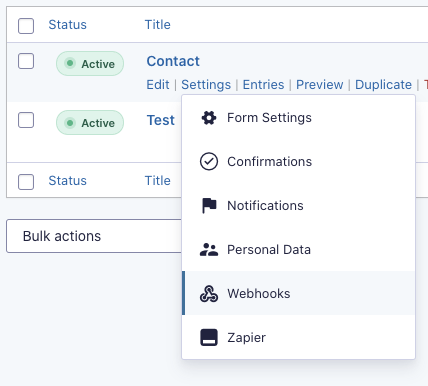The height and width of the screenshot is (386, 428).
Task: Sort by Title in table footer
Action: pos(157,181)
